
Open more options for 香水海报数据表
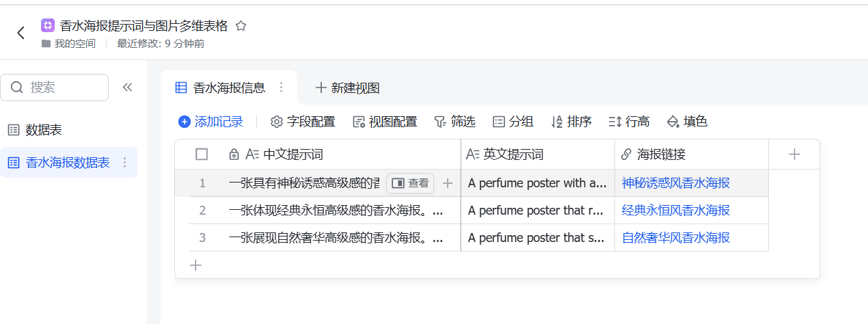coord(124,163)
